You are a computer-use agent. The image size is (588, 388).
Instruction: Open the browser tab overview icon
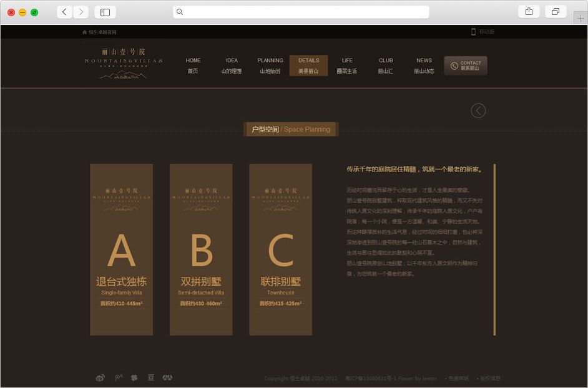point(555,12)
